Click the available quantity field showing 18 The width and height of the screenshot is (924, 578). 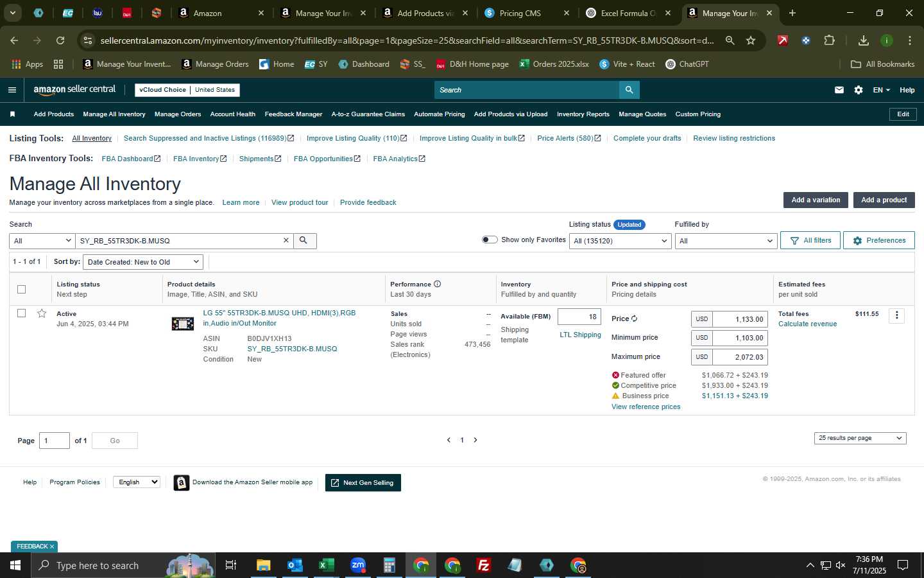tap(579, 317)
